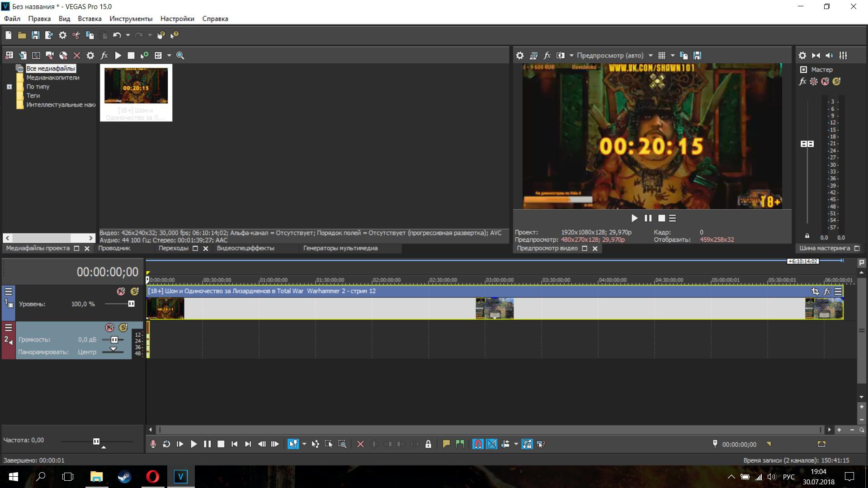Remove selected media with red X icon

pos(77,56)
